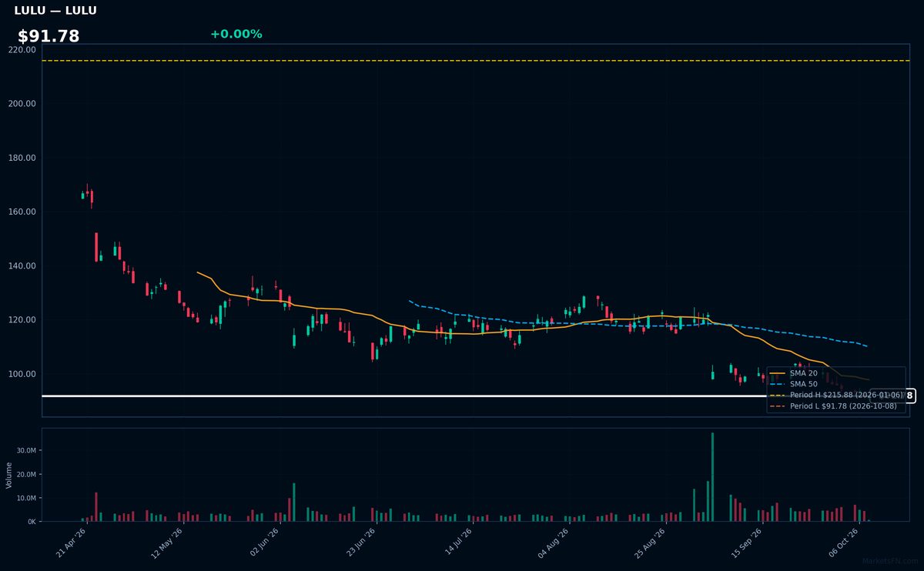Click the +0.00% change indicator
The image size is (924, 571).
[236, 34]
